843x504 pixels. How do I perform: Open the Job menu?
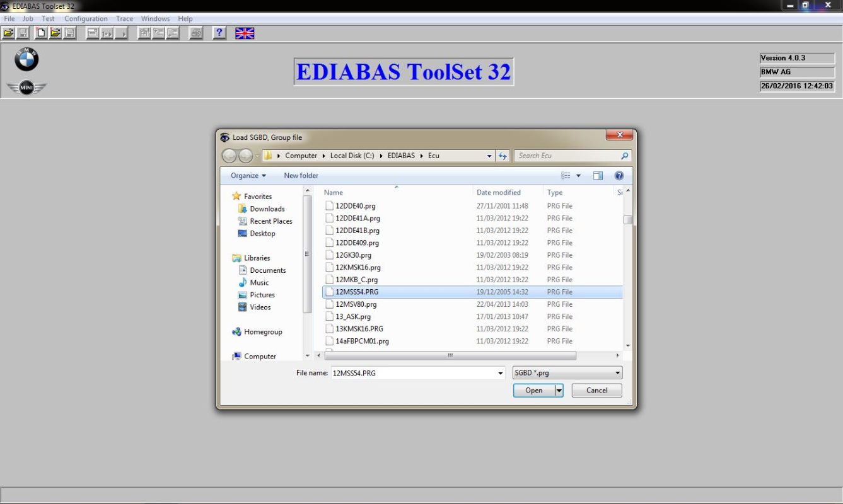pos(28,19)
